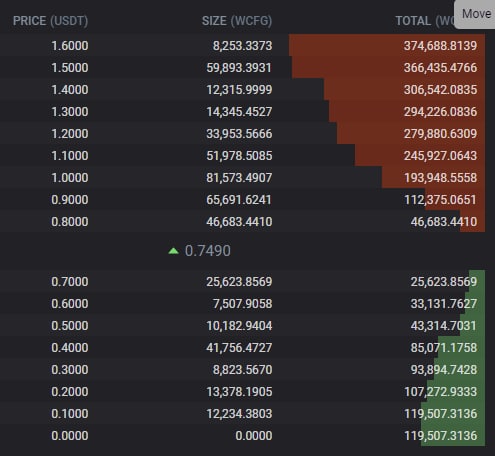The image size is (495, 456).
Task: Click total value 33,131.7627
Action: (444, 304)
